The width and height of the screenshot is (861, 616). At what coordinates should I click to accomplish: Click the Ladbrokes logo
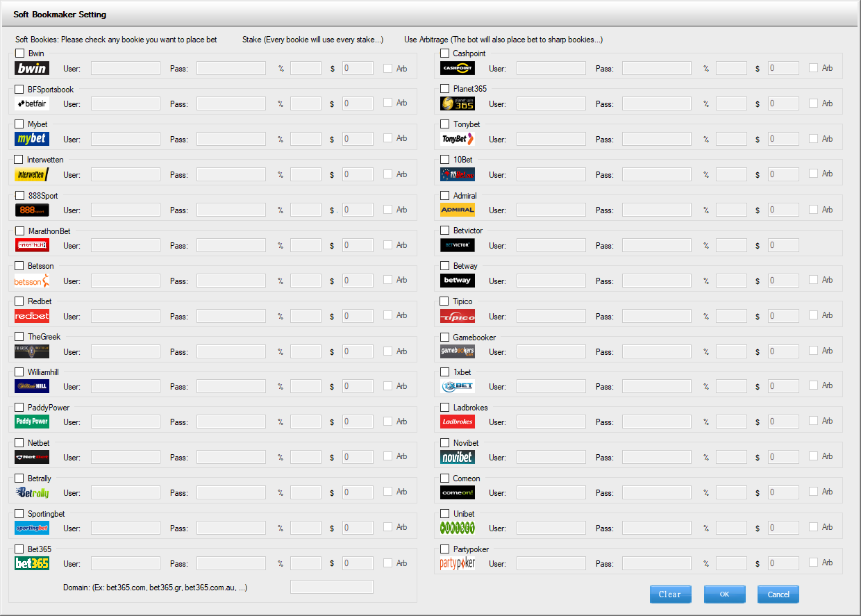click(x=458, y=422)
